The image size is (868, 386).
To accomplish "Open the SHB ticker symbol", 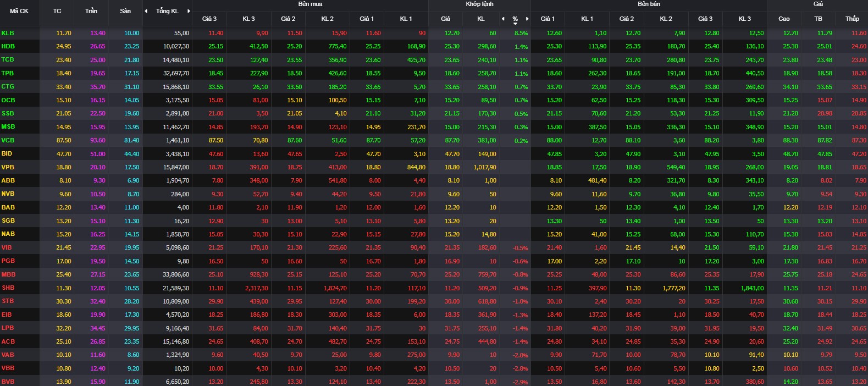I will coord(8,288).
